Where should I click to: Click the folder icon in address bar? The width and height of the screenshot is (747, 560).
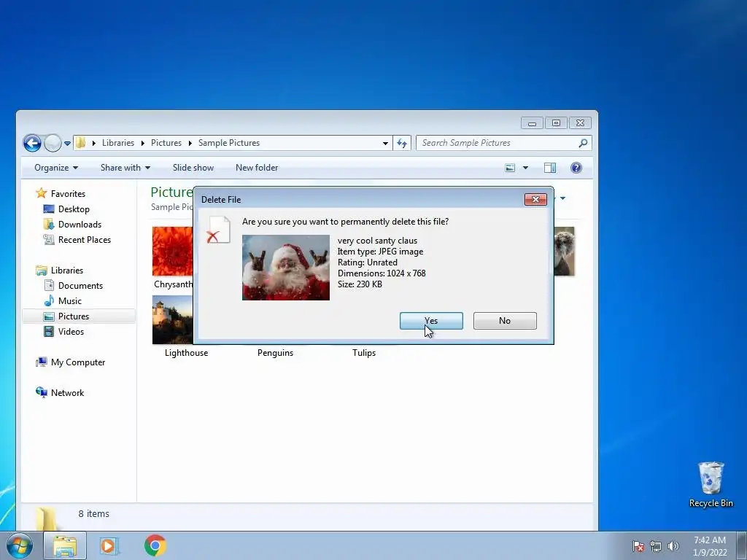(80, 142)
